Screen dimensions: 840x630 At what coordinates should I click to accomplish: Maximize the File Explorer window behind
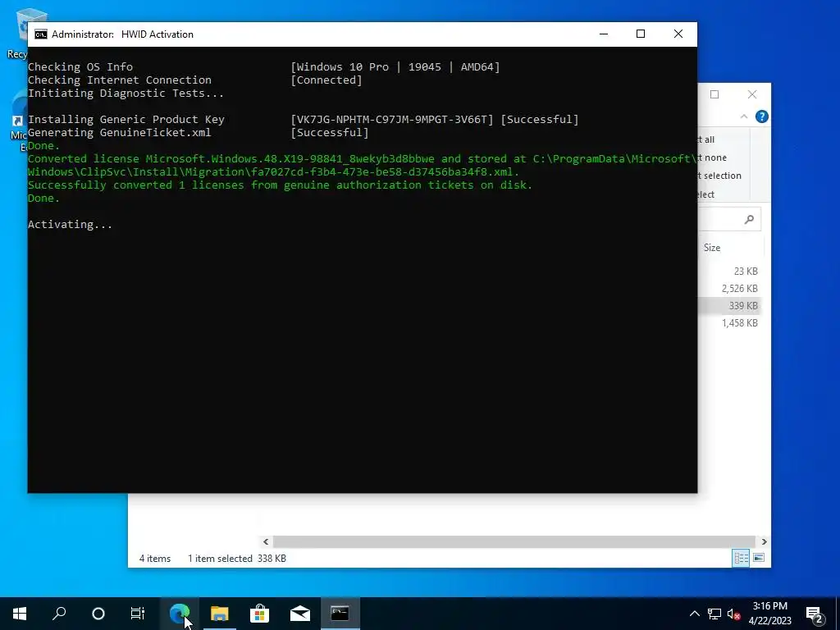coord(714,95)
